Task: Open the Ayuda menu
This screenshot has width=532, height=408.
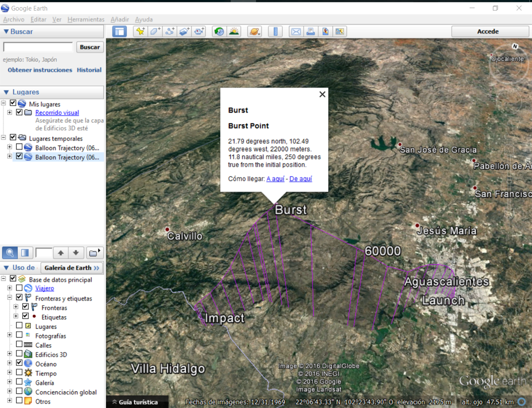Action: [144, 19]
